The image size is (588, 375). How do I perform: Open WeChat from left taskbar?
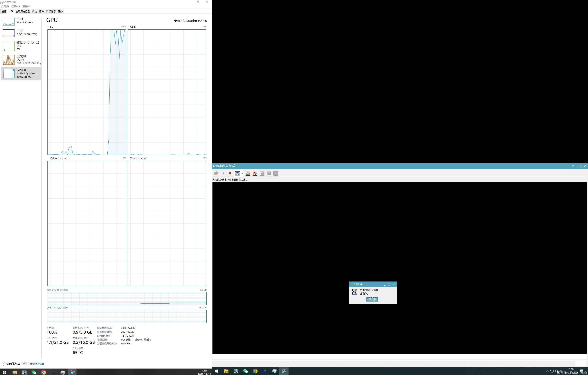pos(34,372)
